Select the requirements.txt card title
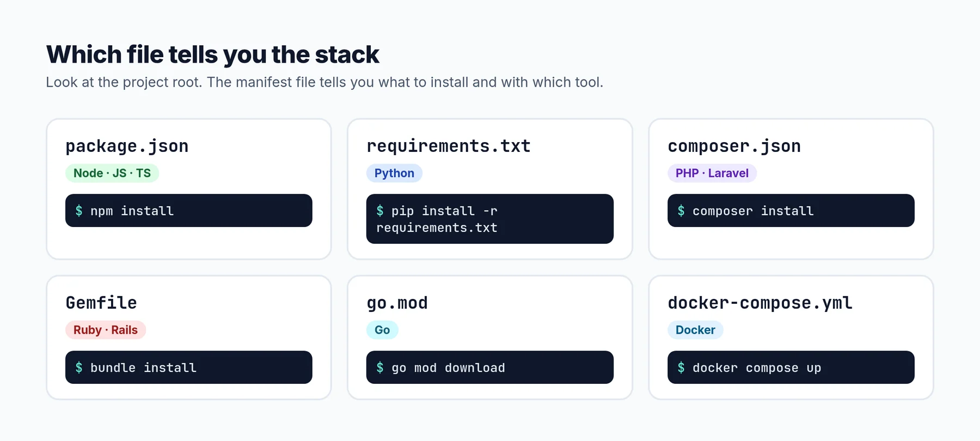This screenshot has height=441, width=980. tap(449, 146)
